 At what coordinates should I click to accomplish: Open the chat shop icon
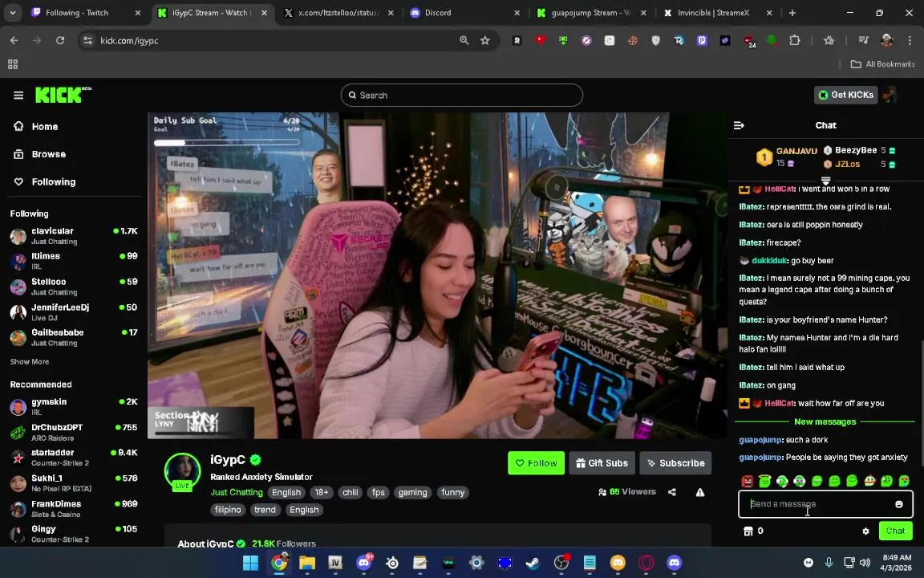pos(748,531)
